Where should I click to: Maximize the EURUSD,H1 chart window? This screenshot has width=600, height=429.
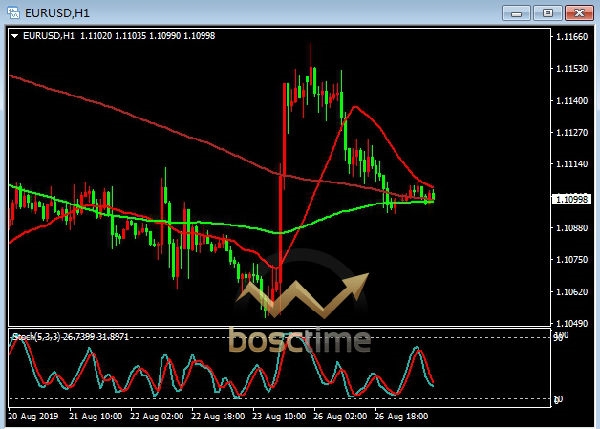546,12
